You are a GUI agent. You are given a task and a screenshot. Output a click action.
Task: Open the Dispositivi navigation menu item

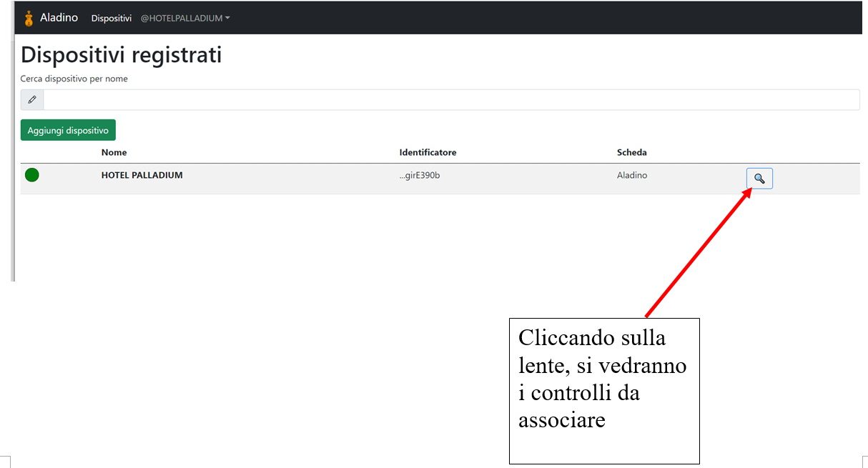(x=111, y=19)
